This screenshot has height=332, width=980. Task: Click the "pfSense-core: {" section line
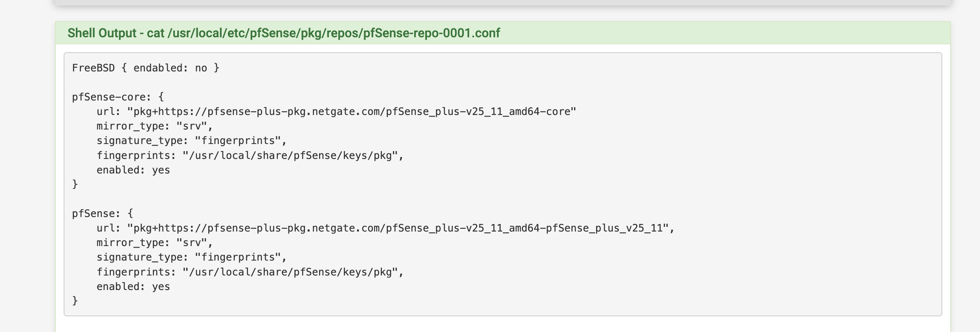117,97
